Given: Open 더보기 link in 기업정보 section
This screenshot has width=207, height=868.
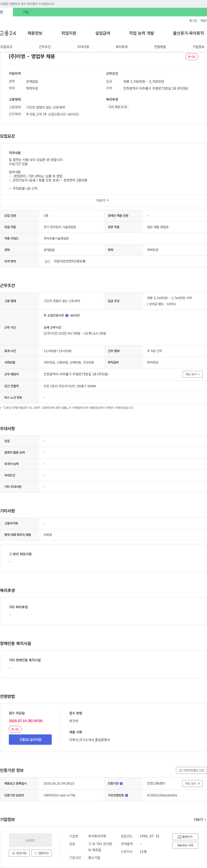Looking at the screenshot, I should [x=200, y=820].
